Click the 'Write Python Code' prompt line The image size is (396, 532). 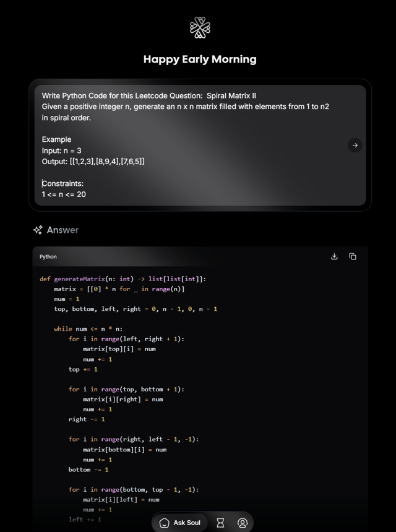(x=148, y=95)
